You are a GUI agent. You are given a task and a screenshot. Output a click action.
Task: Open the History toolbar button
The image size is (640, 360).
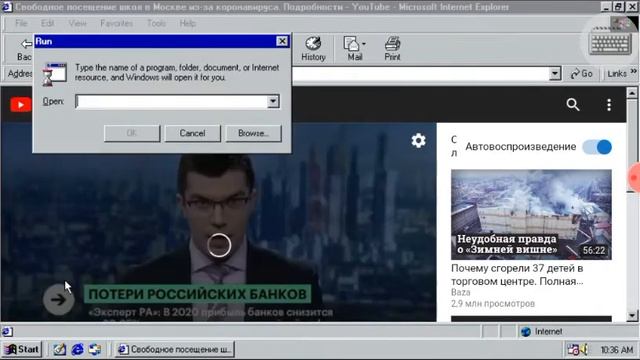point(313,49)
